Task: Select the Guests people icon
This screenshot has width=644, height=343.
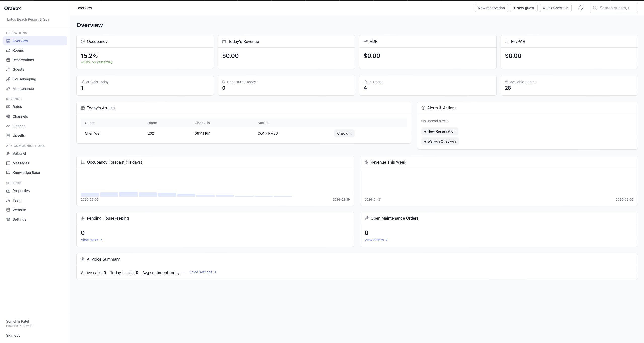Action: tap(8, 69)
